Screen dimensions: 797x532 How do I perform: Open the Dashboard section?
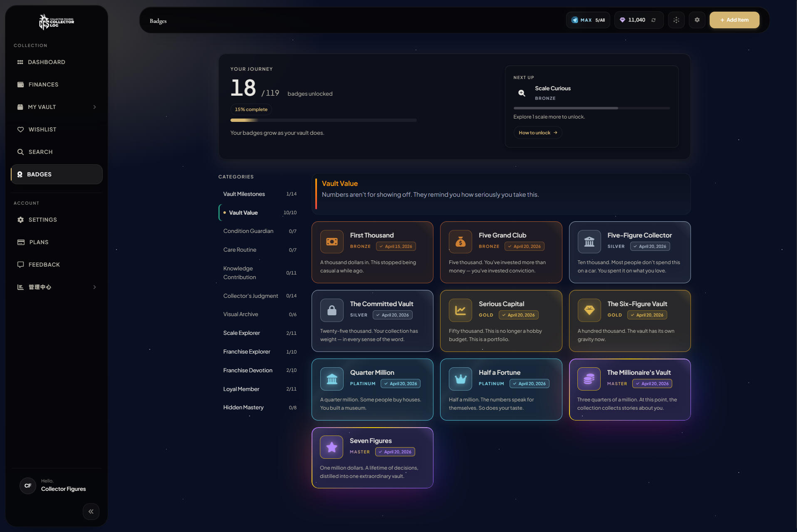(46, 62)
